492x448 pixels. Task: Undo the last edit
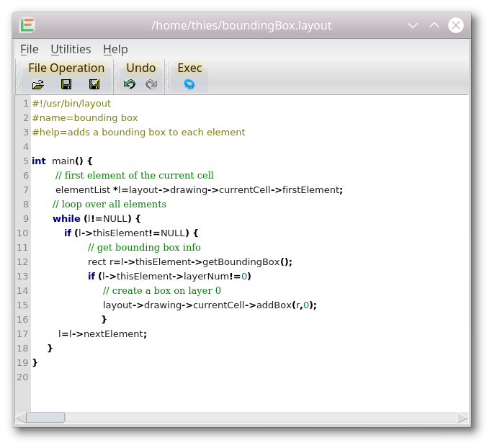point(130,84)
